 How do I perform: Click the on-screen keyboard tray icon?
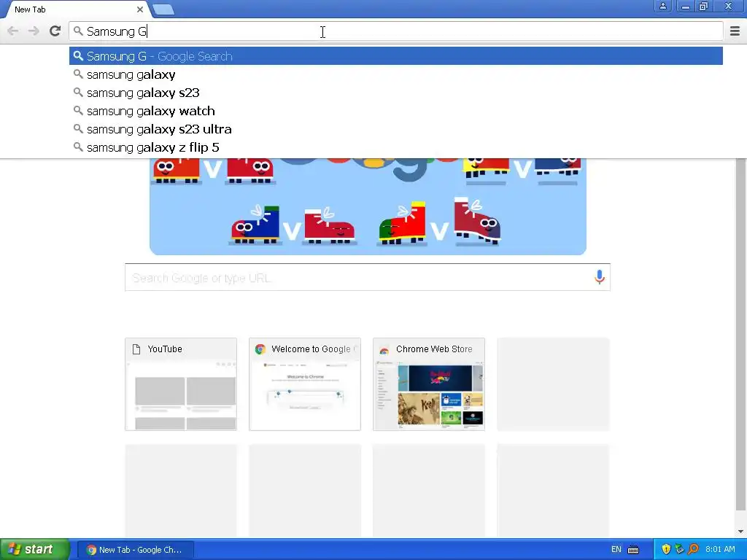[x=633, y=550]
